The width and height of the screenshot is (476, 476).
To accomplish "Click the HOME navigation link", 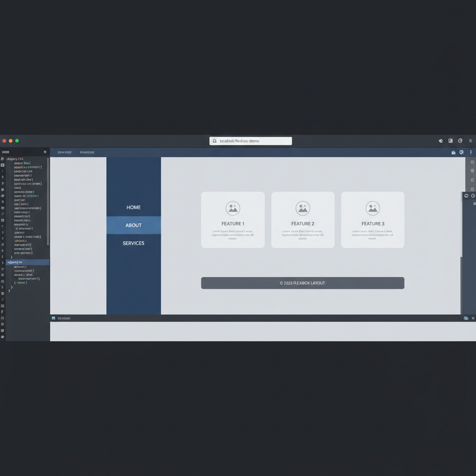I will click(x=133, y=207).
